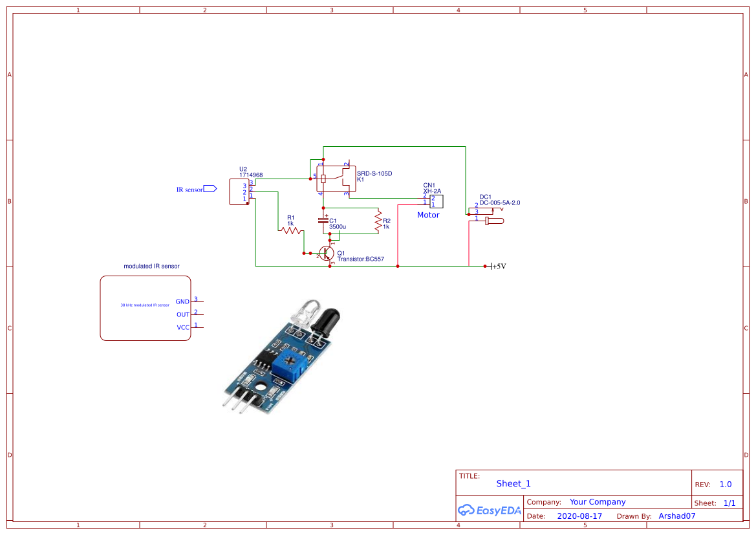Click the Arshad07 drawn-by name
Image resolution: width=756 pixels, height=535 pixels.
point(676,516)
